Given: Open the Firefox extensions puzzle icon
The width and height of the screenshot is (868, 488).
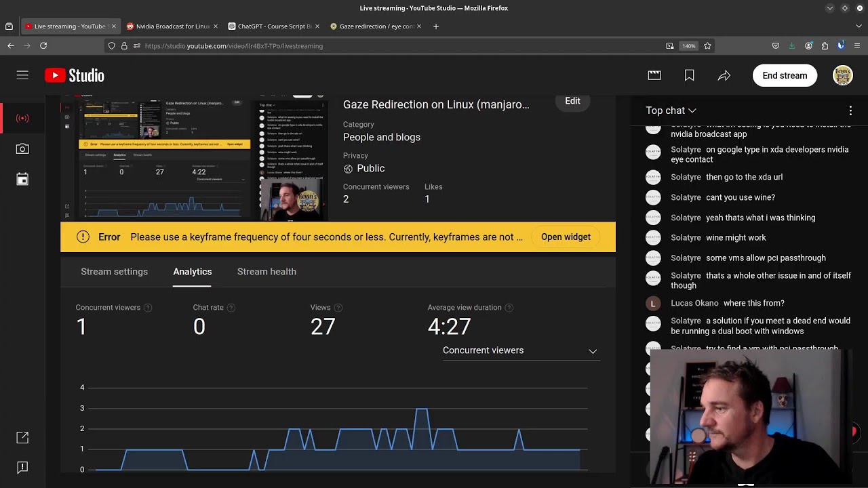Looking at the screenshot, I should tap(825, 45).
